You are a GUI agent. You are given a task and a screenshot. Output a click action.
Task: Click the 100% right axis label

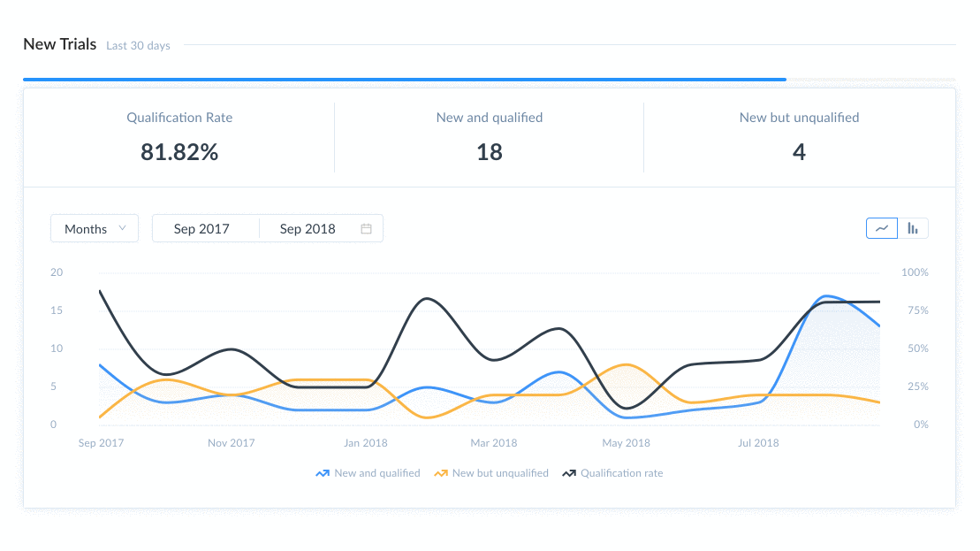[x=915, y=272]
